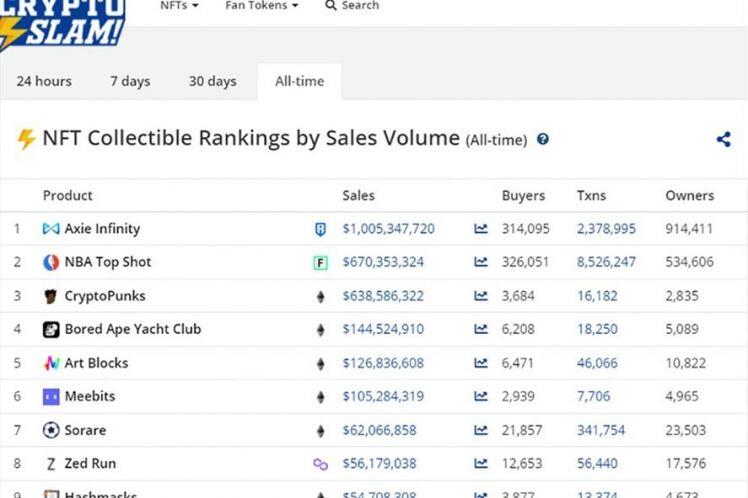Open the chart icon for Bored Ape Yacht Club
This screenshot has width=748, height=498.
pos(481,329)
